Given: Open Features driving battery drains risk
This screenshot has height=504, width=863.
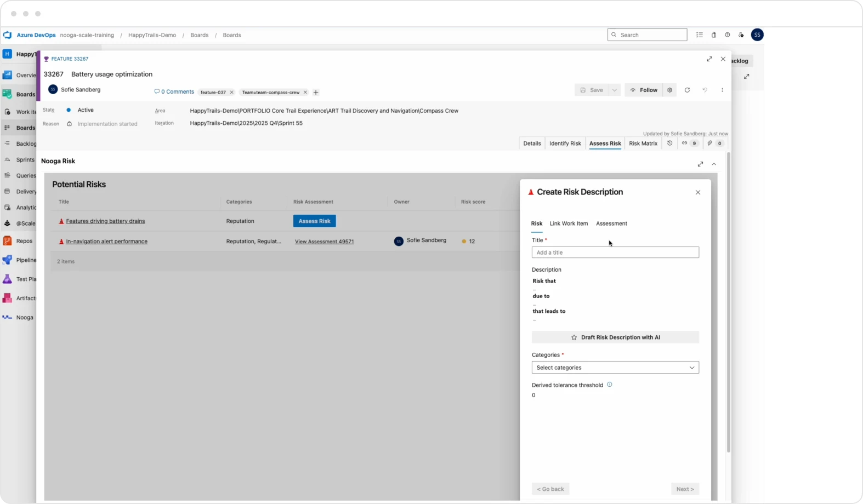Looking at the screenshot, I should tap(106, 221).
